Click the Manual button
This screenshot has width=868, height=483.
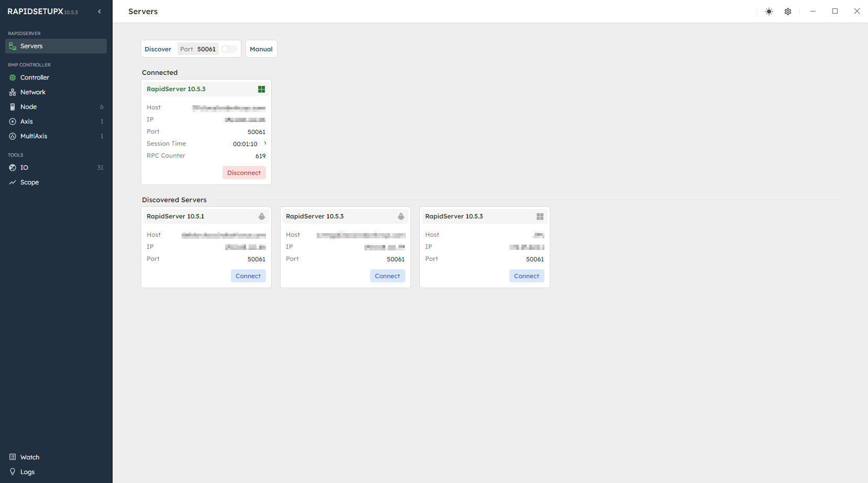[261, 49]
